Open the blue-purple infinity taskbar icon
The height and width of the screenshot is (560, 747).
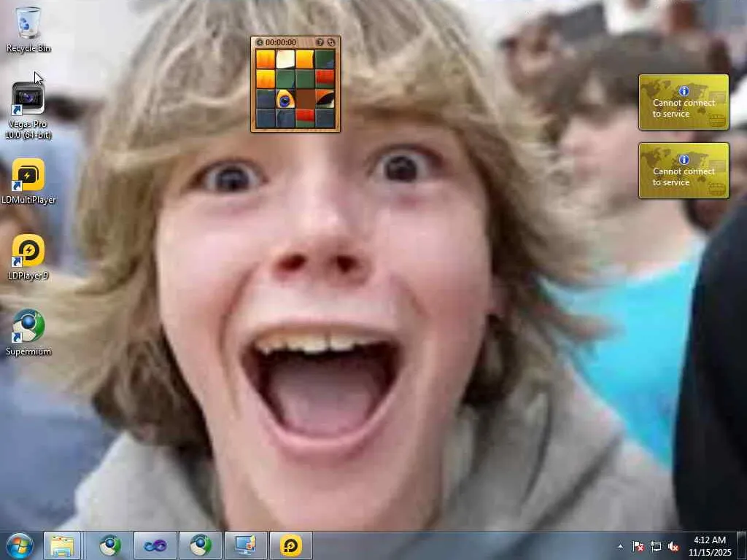[x=155, y=545]
